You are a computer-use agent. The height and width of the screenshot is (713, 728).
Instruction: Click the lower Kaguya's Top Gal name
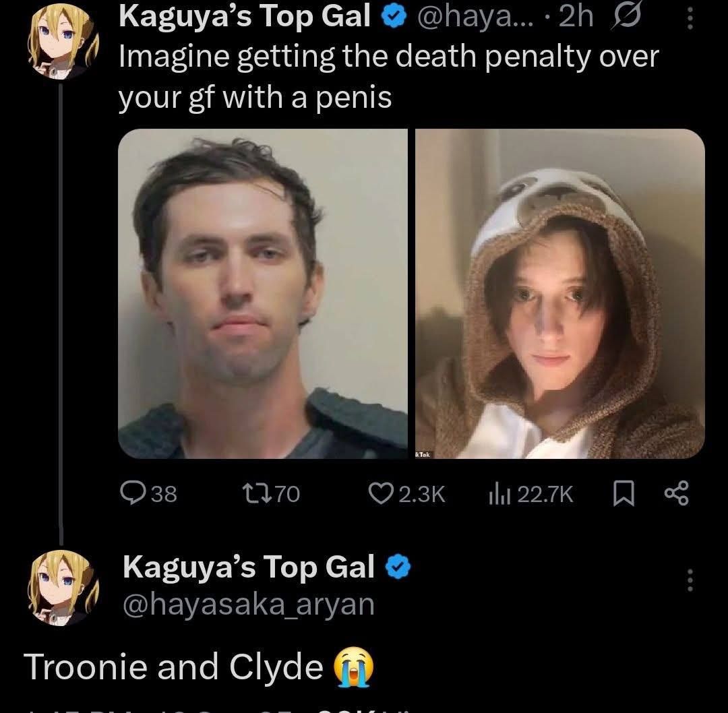click(248, 567)
